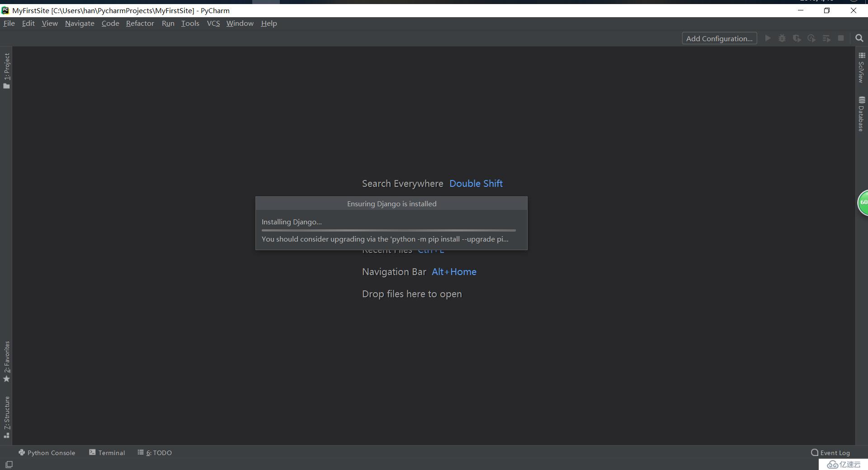Click the 'Installing Django...' status text
Screen dimensions: 868x470
point(292,222)
